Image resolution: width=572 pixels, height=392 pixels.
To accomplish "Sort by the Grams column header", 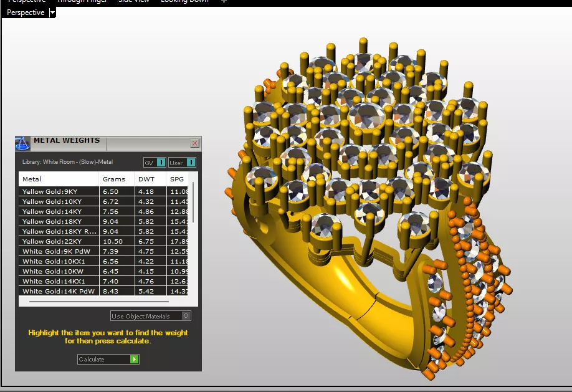I will click(x=117, y=179).
